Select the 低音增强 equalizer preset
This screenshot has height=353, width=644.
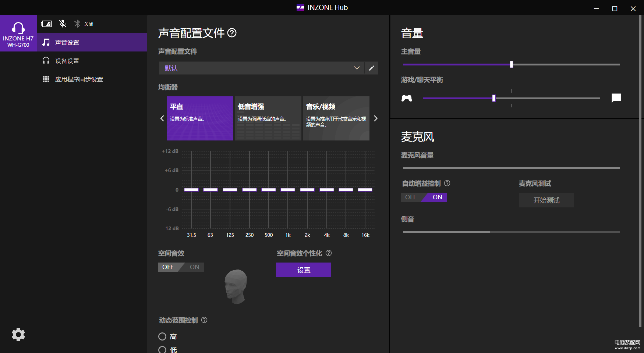[268, 118]
